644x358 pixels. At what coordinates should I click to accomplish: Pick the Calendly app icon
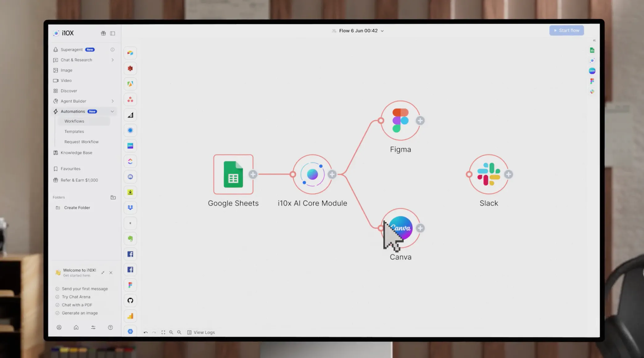(130, 130)
